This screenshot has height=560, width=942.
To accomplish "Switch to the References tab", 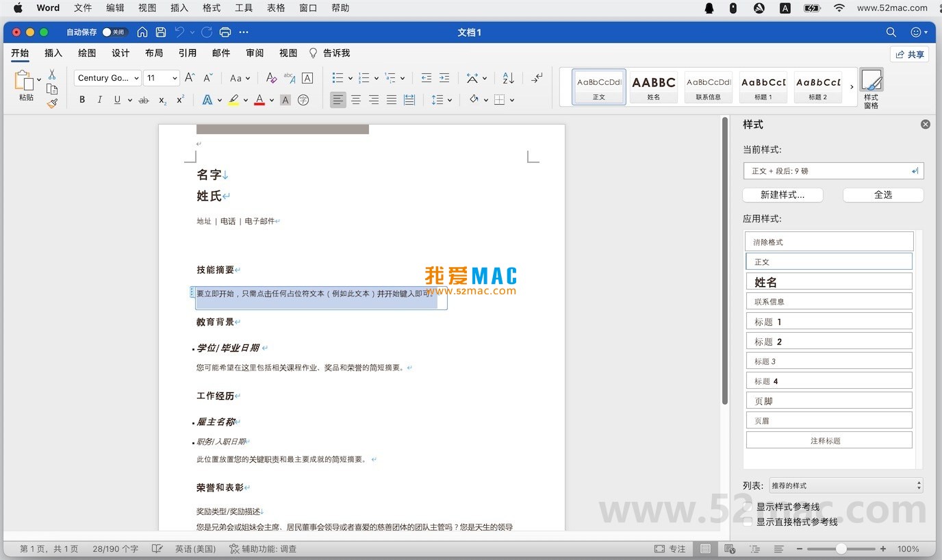I will 188,53.
